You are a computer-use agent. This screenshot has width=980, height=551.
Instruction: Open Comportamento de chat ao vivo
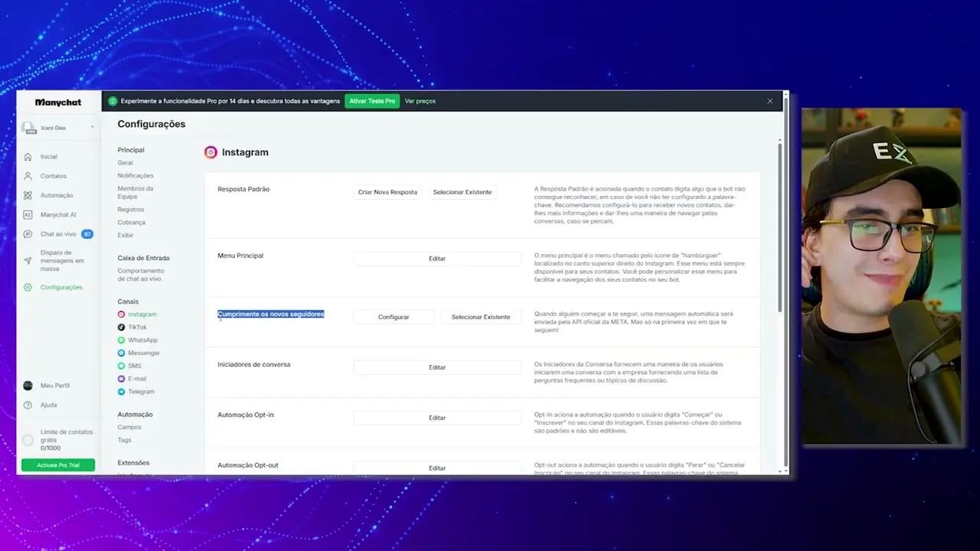[x=141, y=275]
